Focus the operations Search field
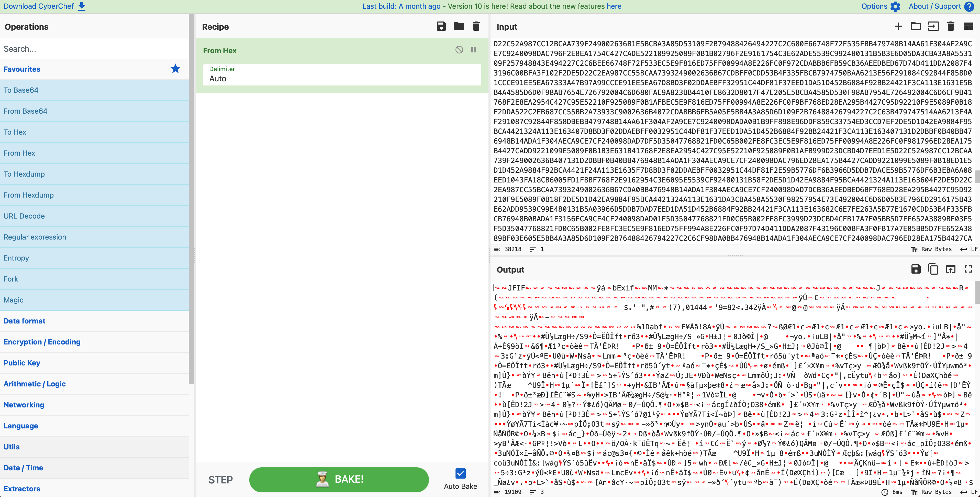 pos(94,49)
